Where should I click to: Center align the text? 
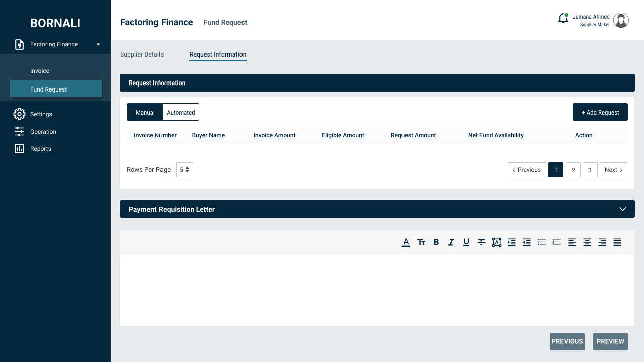(587, 242)
